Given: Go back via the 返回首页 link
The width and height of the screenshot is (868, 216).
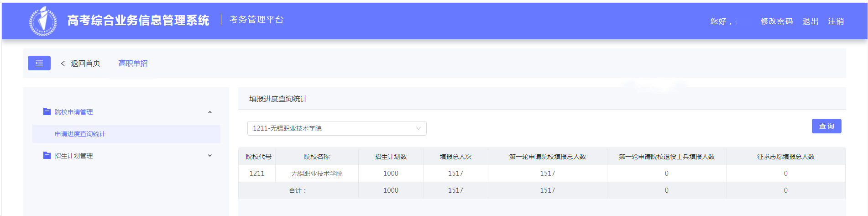Looking at the screenshot, I should (85, 63).
